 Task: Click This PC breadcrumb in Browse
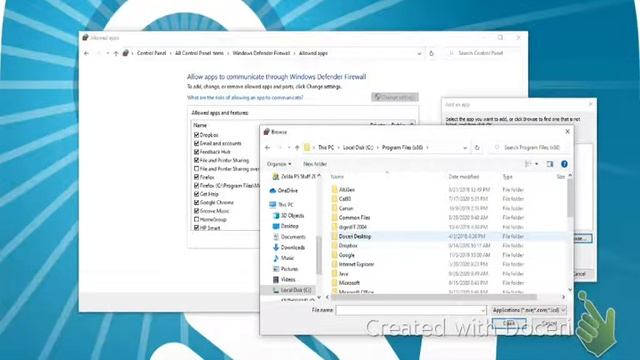(x=326, y=148)
